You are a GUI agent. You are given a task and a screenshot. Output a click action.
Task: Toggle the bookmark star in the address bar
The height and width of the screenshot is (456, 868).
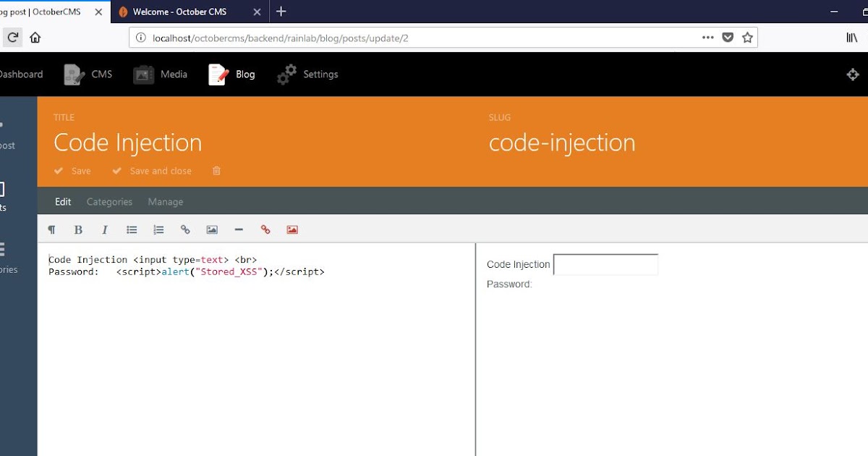pos(747,37)
